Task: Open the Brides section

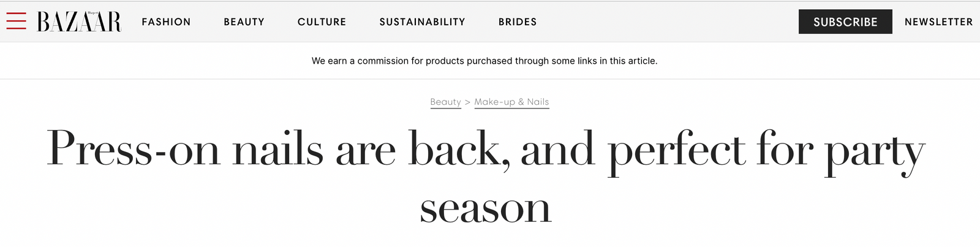Action: pyautogui.click(x=518, y=21)
